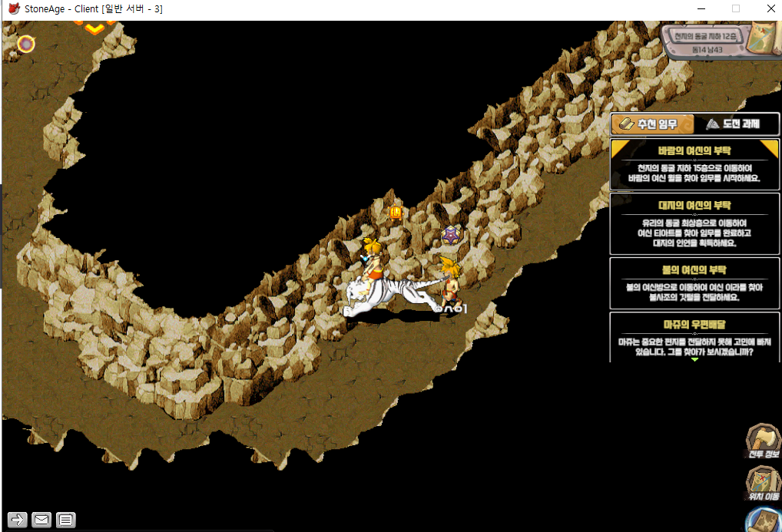The width and height of the screenshot is (782, 532).
Task: Click the purple star marker on the cave wall
Action: coord(451,236)
